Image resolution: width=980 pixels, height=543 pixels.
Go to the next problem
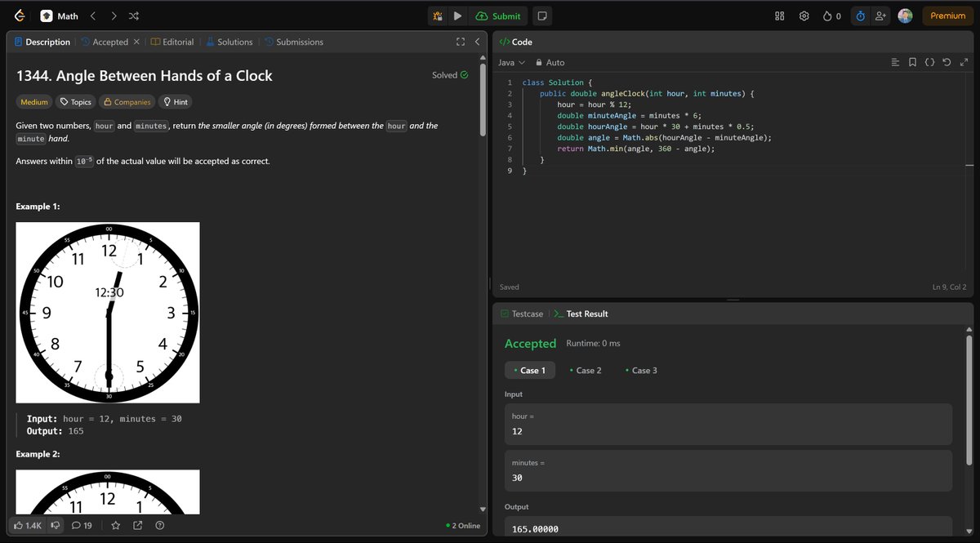point(114,16)
